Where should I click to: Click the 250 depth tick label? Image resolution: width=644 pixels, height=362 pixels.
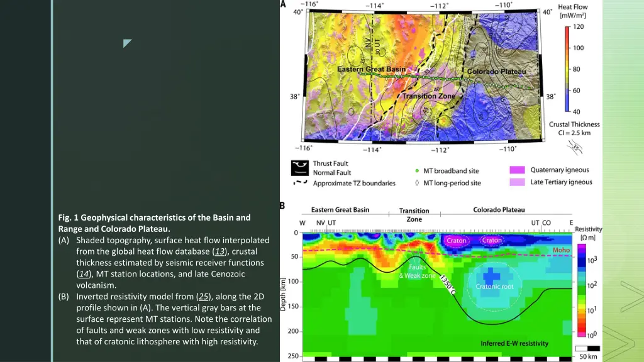coord(293,356)
